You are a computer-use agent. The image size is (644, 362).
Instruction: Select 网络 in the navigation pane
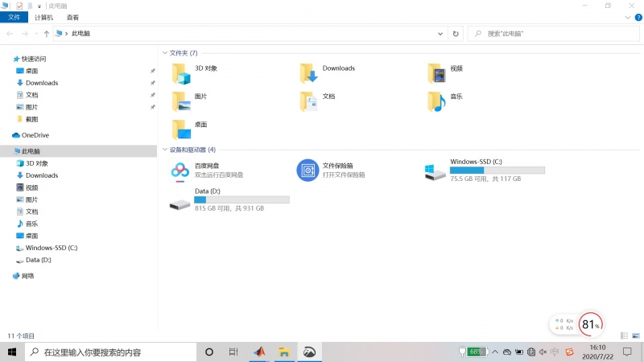pos(27,276)
